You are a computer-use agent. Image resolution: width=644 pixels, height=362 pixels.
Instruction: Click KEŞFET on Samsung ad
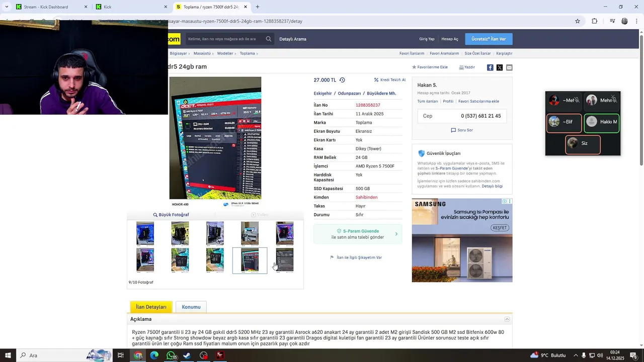(500, 228)
